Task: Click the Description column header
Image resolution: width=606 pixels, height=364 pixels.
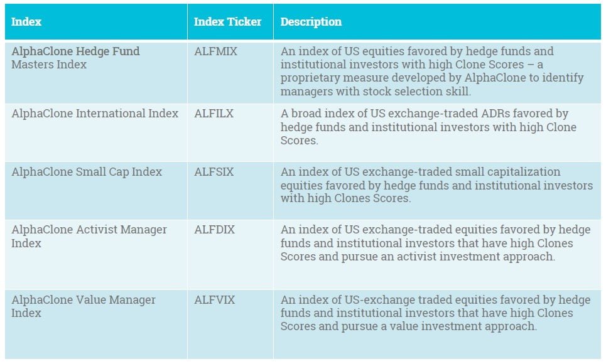Action: [x=311, y=22]
